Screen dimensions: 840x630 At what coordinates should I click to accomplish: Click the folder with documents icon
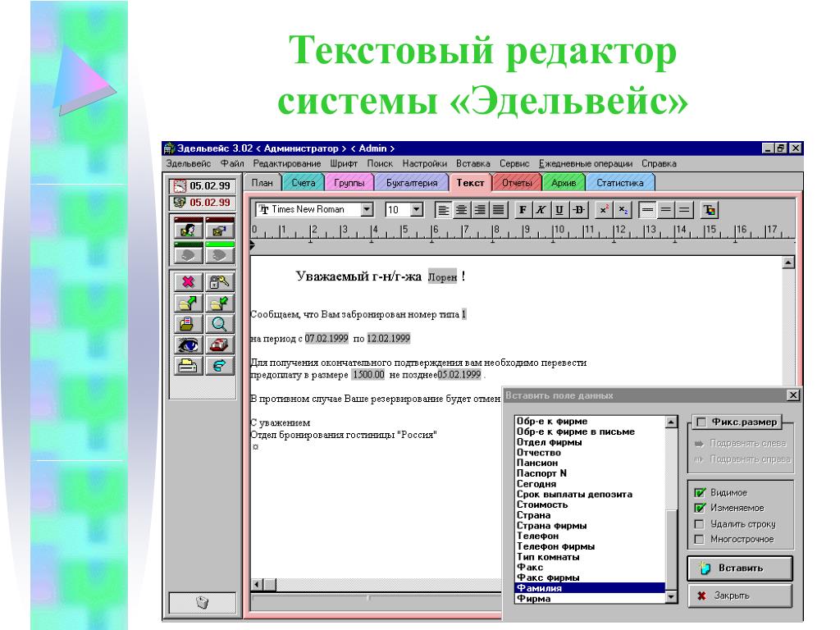click(188, 324)
